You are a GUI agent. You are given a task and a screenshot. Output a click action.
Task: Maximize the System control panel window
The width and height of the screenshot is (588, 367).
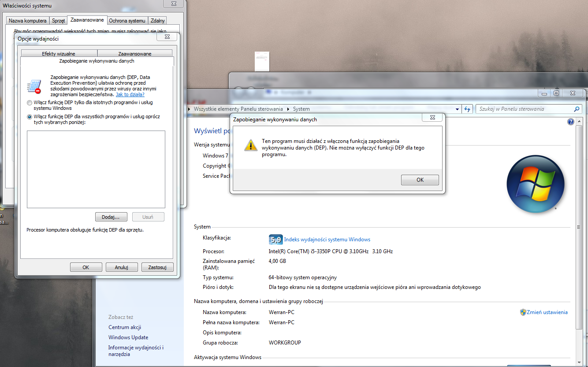[x=556, y=93]
